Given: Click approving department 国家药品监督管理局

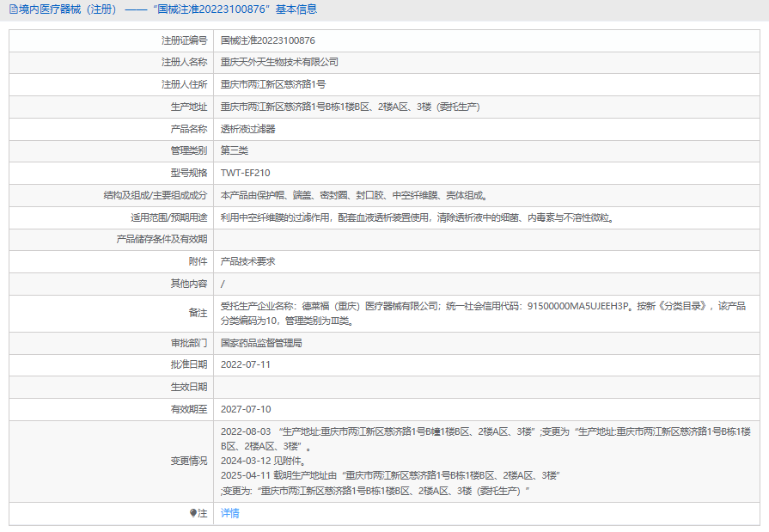Looking at the screenshot, I should click(261, 343).
